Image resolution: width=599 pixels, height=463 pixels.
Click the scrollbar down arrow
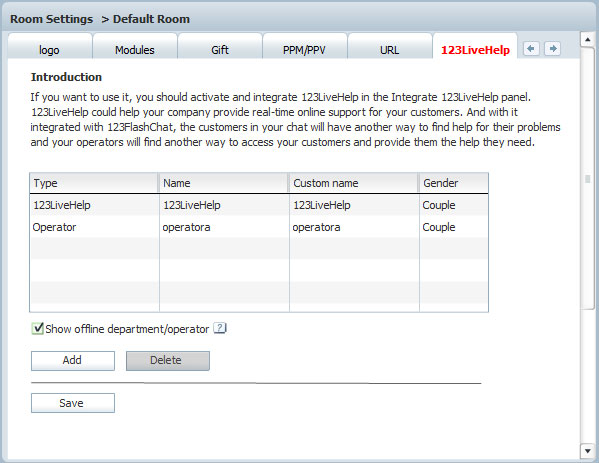pos(588,451)
